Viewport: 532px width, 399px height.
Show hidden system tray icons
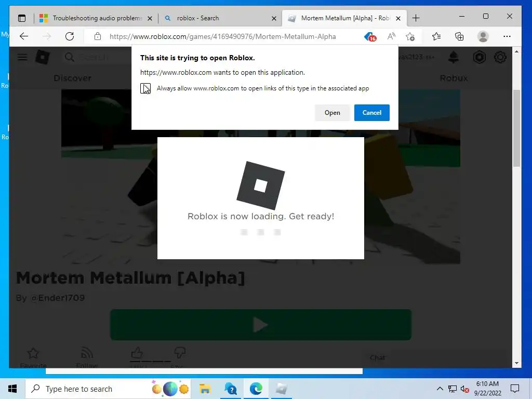click(440, 389)
